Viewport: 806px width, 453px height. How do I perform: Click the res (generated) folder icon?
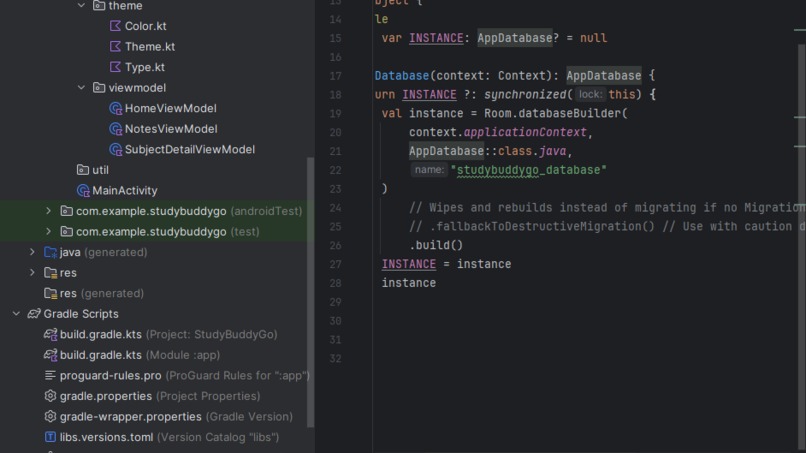tap(50, 293)
